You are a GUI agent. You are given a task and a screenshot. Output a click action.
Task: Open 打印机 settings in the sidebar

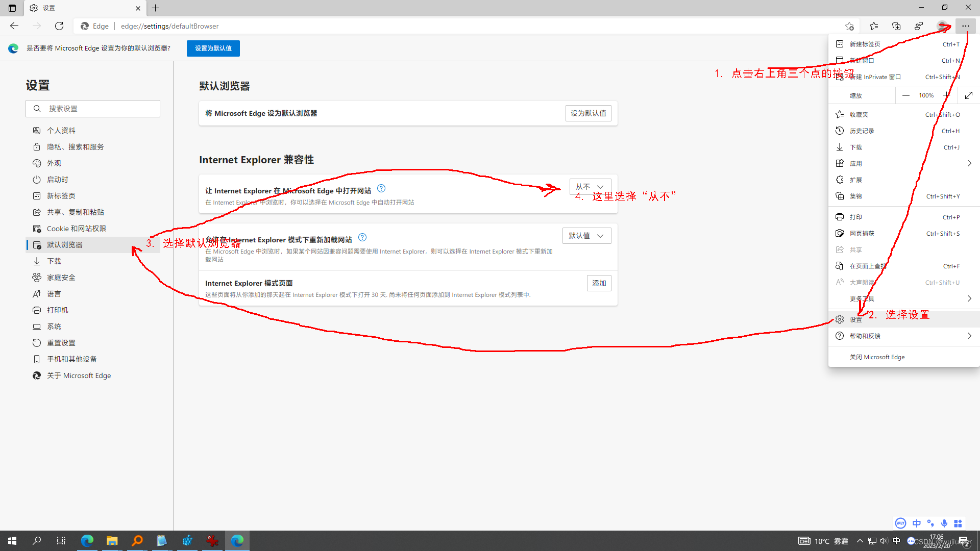[x=93, y=310]
